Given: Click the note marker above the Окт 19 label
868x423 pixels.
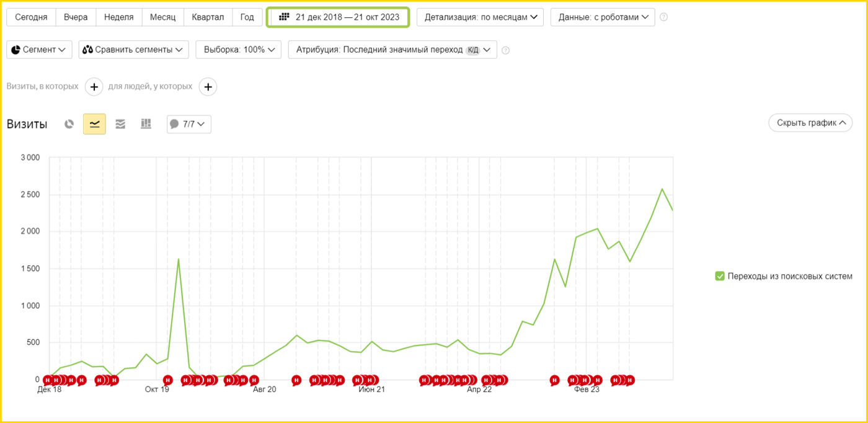Looking at the screenshot, I should (x=167, y=380).
